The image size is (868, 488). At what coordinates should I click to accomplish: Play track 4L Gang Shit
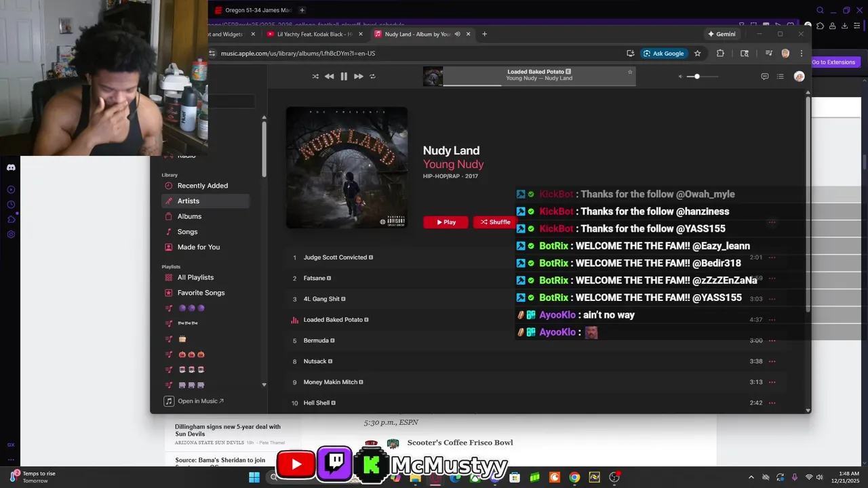(x=321, y=299)
